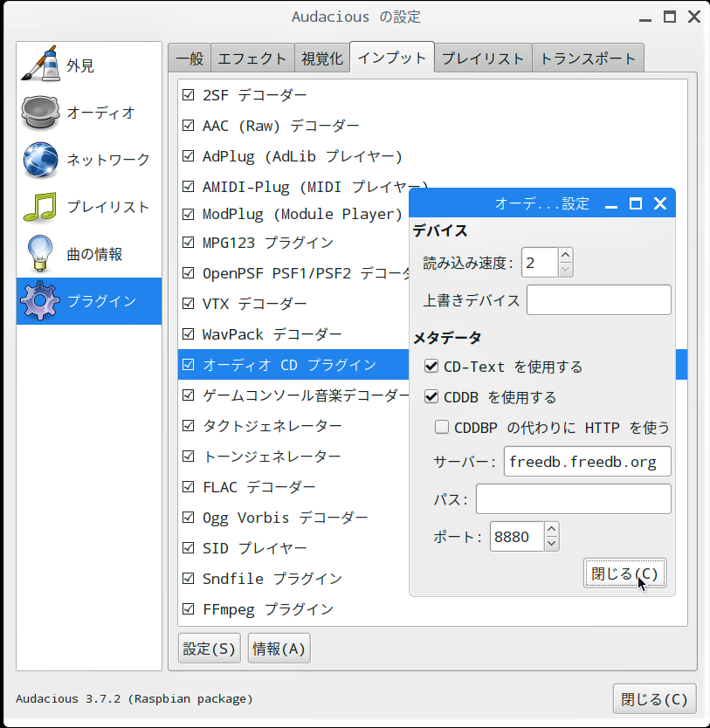This screenshot has height=728, width=710.
Task: Click the main window 閉じる(C) button
Action: (654, 698)
